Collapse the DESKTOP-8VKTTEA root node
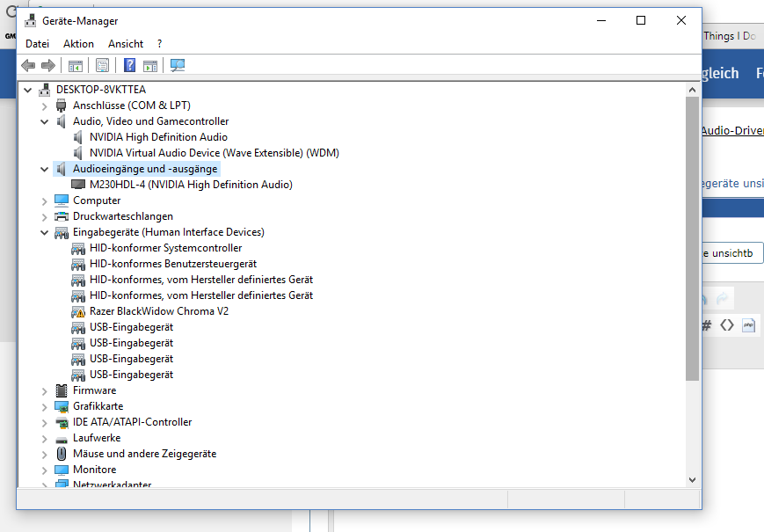This screenshot has width=764, height=532. point(28,90)
